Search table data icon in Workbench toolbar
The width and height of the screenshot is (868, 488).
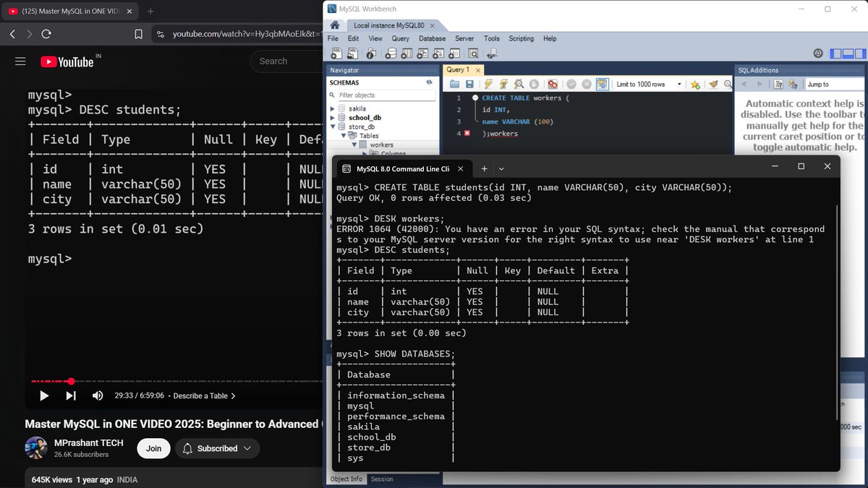point(473,53)
